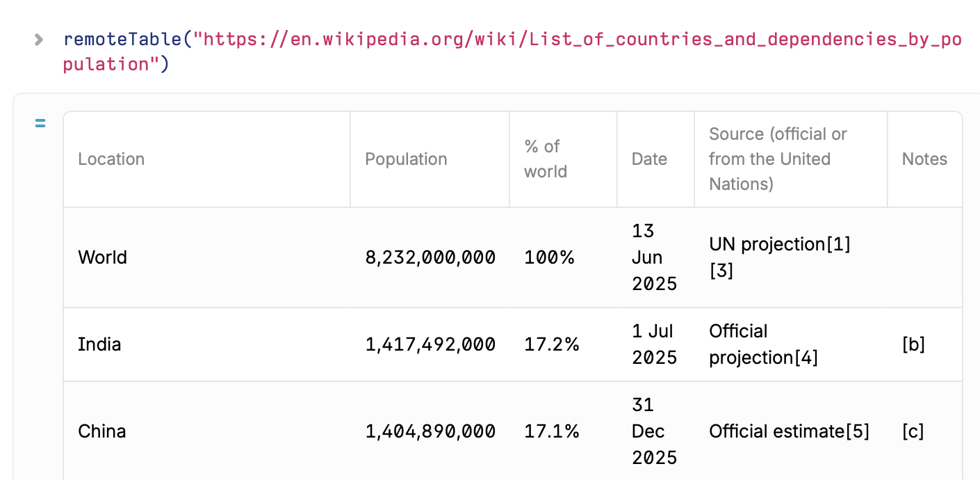Click note [c] in the China row
Screen dimensions: 980x480
(x=913, y=431)
